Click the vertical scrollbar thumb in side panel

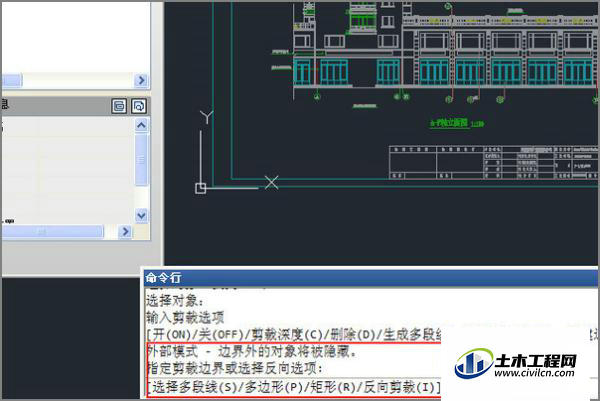tap(141, 159)
